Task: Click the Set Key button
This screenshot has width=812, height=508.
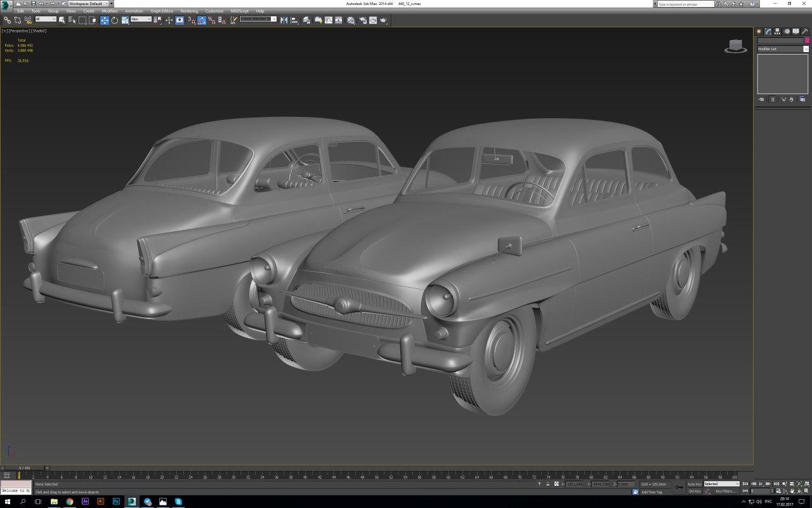Action: 695,491
